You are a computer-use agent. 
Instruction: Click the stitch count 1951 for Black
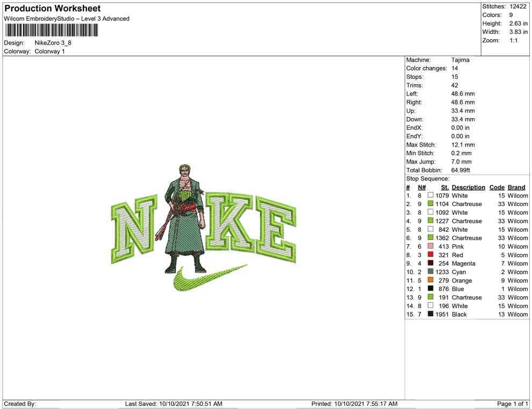click(x=442, y=314)
